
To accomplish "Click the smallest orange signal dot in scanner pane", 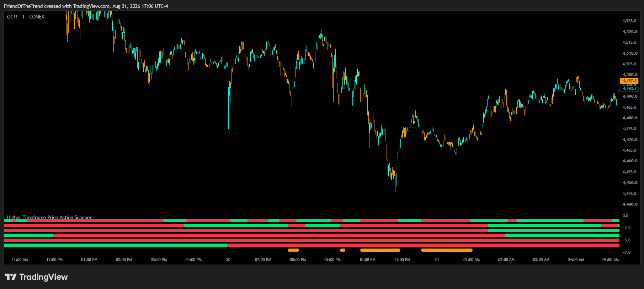I will coord(342,250).
